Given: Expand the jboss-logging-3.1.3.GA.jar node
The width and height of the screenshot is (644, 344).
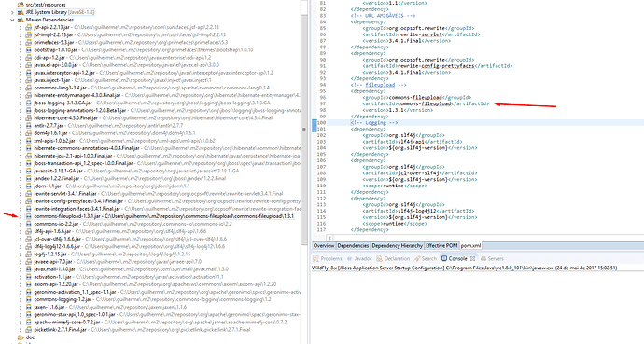Looking at the screenshot, I should point(21,103).
